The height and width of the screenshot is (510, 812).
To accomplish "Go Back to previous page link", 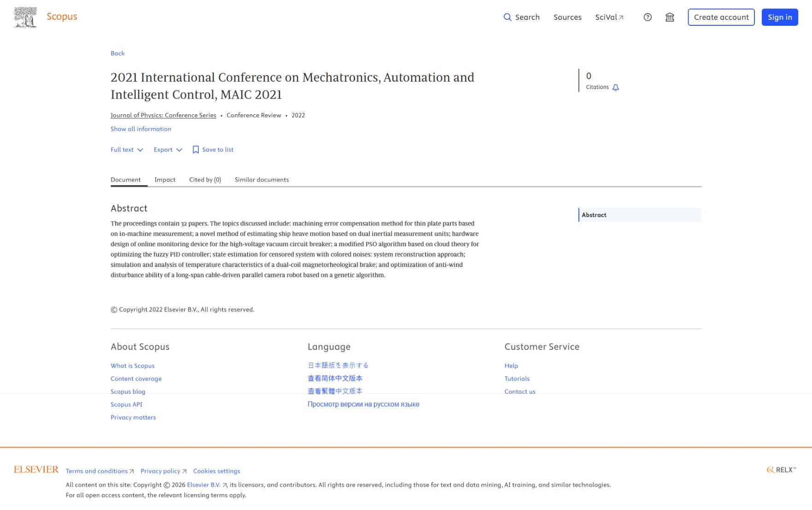I will [x=117, y=53].
